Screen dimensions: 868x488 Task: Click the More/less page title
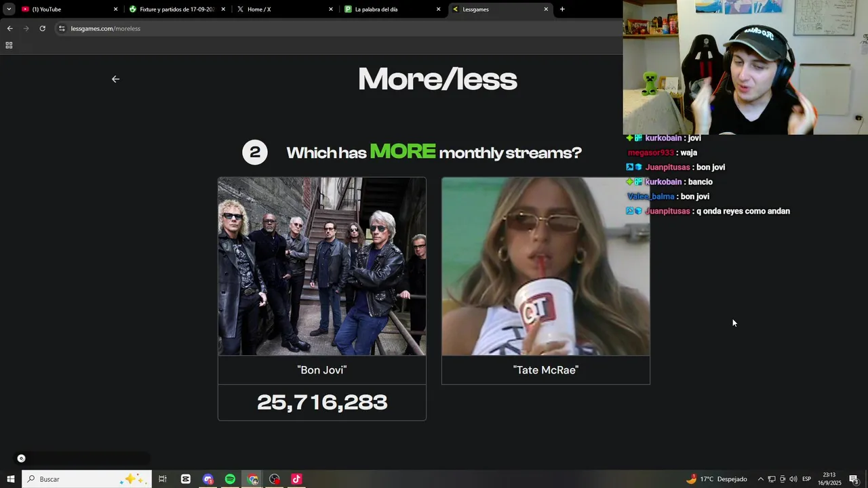tap(437, 79)
